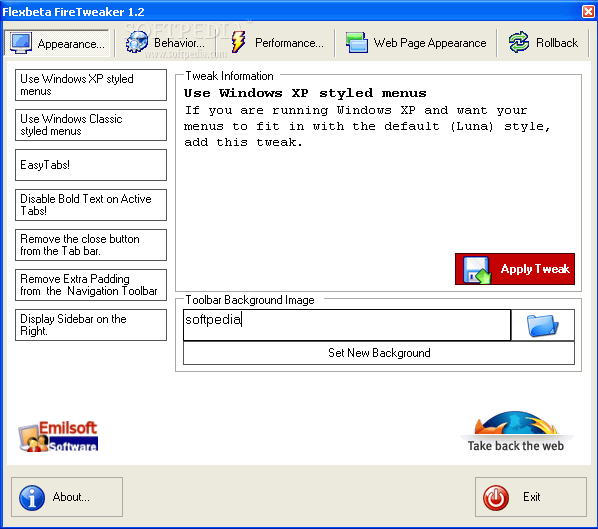This screenshot has width=598, height=529.
Task: Click the blue info icon beside About
Action: [x=32, y=498]
